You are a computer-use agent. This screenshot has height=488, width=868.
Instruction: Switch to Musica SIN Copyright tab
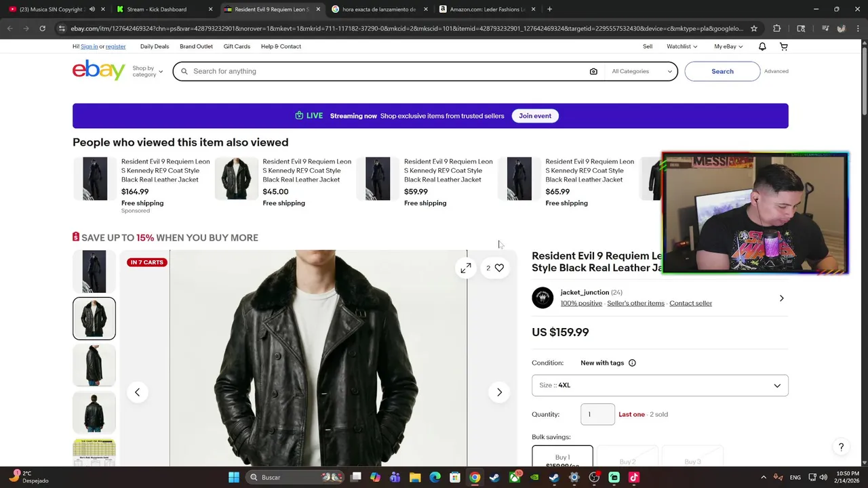(51, 9)
